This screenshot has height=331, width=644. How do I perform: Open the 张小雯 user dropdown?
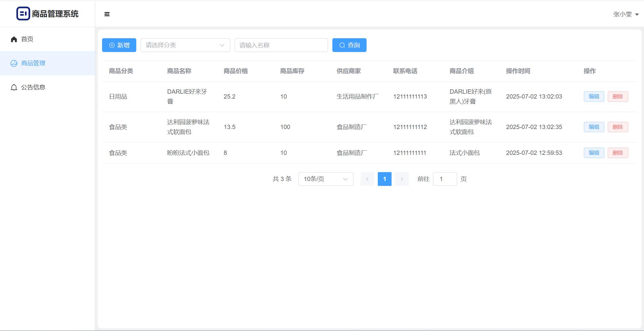(626, 14)
